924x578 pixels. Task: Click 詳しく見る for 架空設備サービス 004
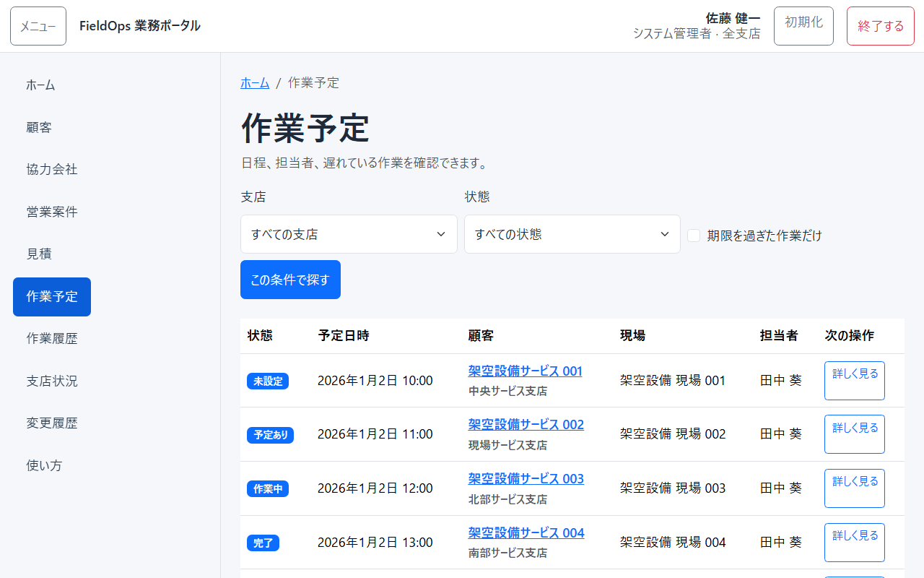pyautogui.click(x=855, y=543)
